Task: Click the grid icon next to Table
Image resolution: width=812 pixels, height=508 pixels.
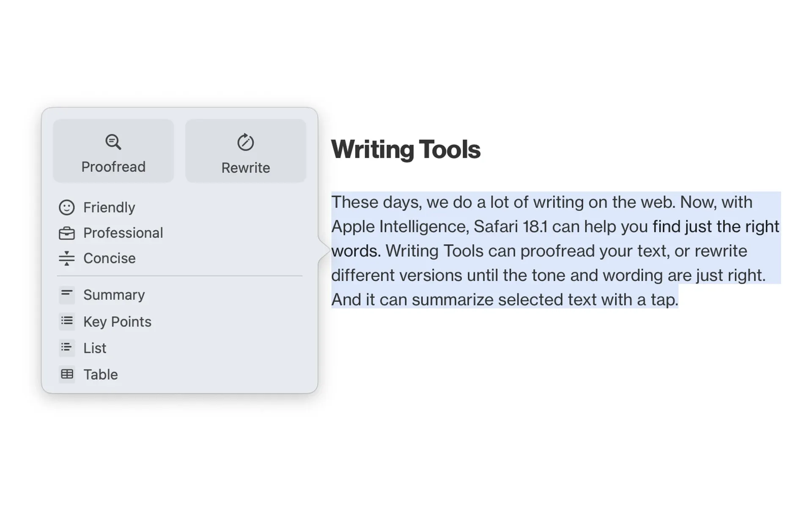Action: (x=66, y=374)
